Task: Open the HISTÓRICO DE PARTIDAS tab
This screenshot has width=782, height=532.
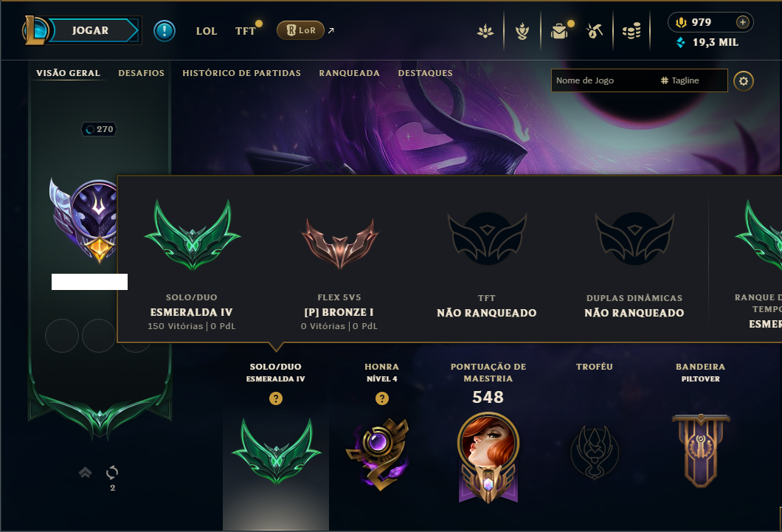Action: pyautogui.click(x=241, y=73)
